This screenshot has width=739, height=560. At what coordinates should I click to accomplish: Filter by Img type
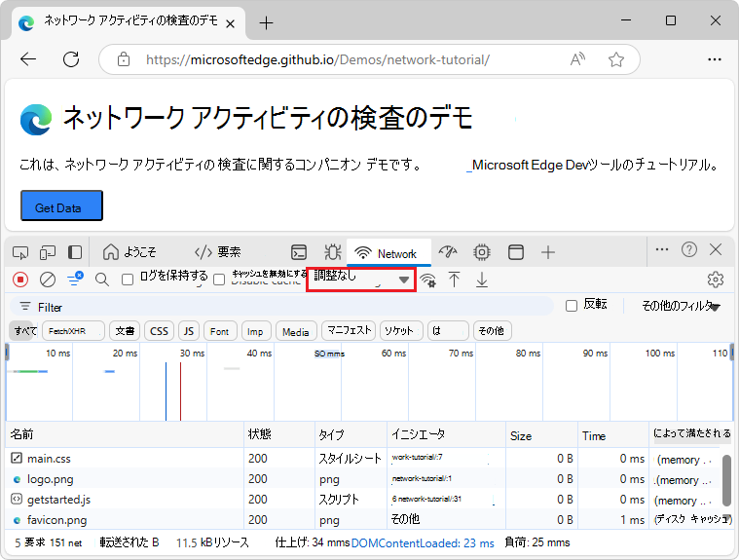click(256, 331)
